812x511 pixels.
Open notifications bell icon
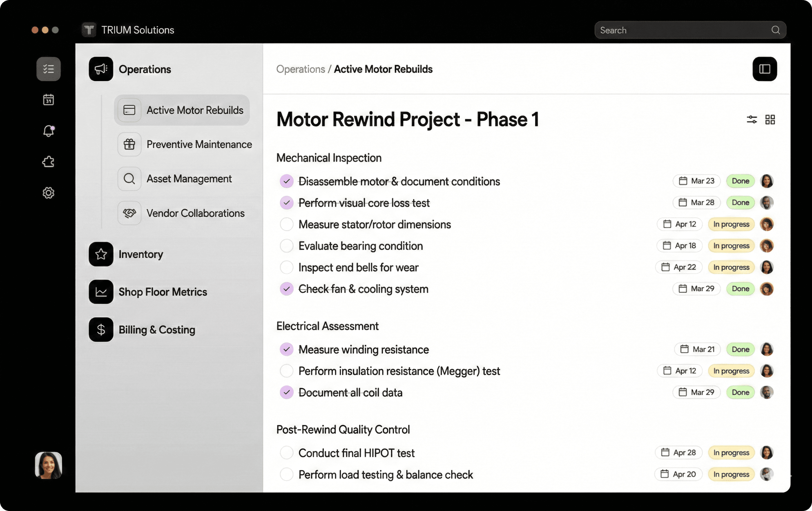49,131
